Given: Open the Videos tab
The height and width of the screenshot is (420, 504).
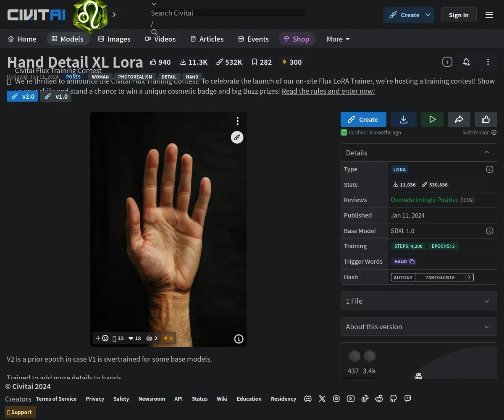Looking at the screenshot, I should (x=160, y=39).
